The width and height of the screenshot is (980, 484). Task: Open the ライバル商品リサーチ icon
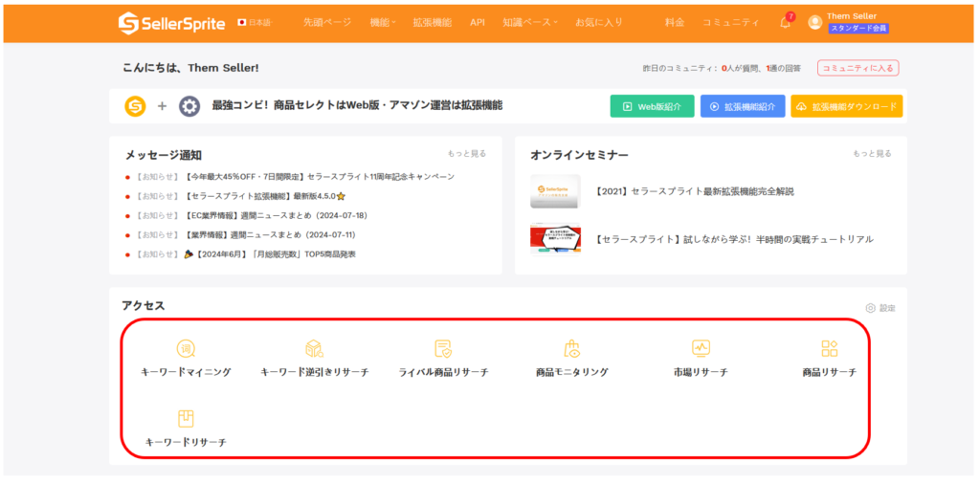[443, 349]
